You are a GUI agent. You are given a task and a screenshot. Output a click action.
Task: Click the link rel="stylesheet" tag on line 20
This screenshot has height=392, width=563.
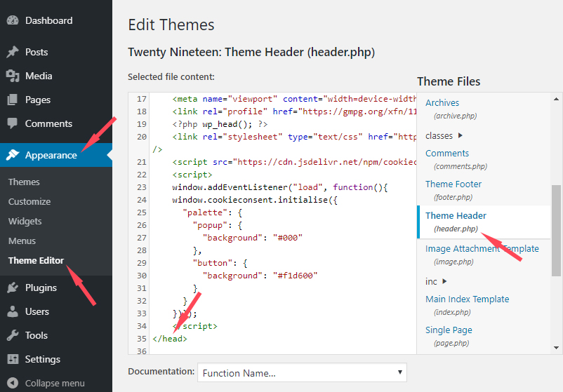point(294,137)
